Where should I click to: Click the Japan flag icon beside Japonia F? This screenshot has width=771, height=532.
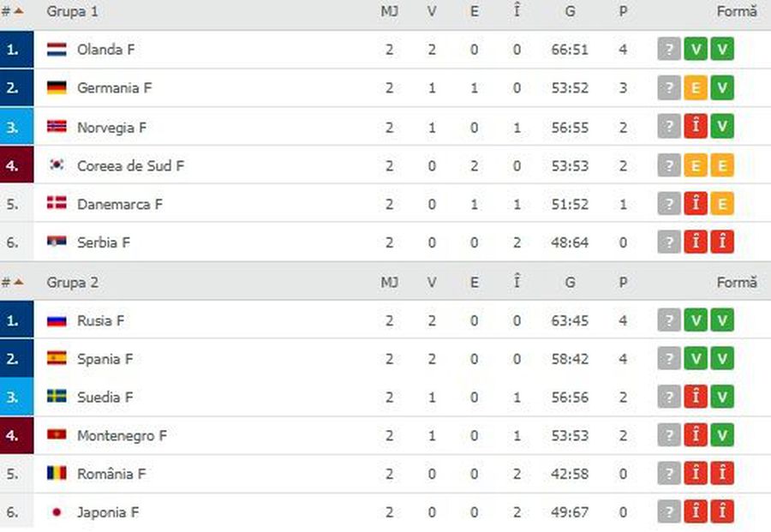[x=57, y=512]
